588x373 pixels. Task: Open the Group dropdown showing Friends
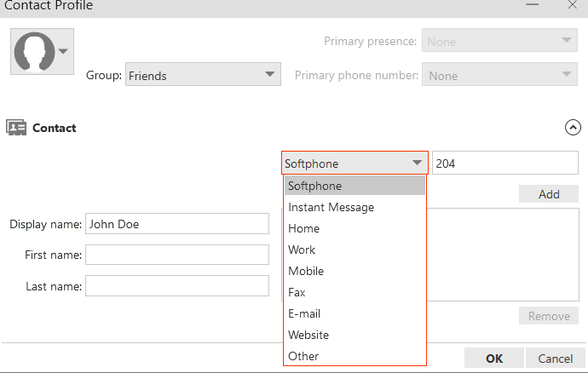point(203,74)
